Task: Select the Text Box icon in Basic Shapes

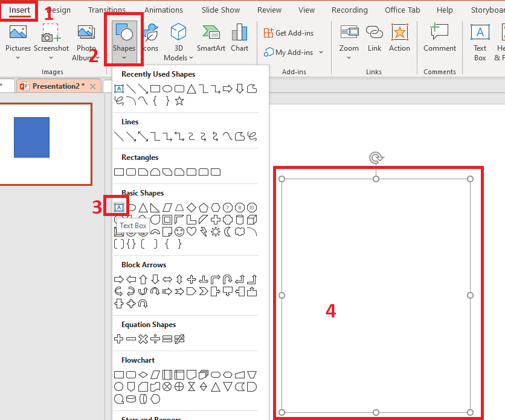Action: pos(119,208)
